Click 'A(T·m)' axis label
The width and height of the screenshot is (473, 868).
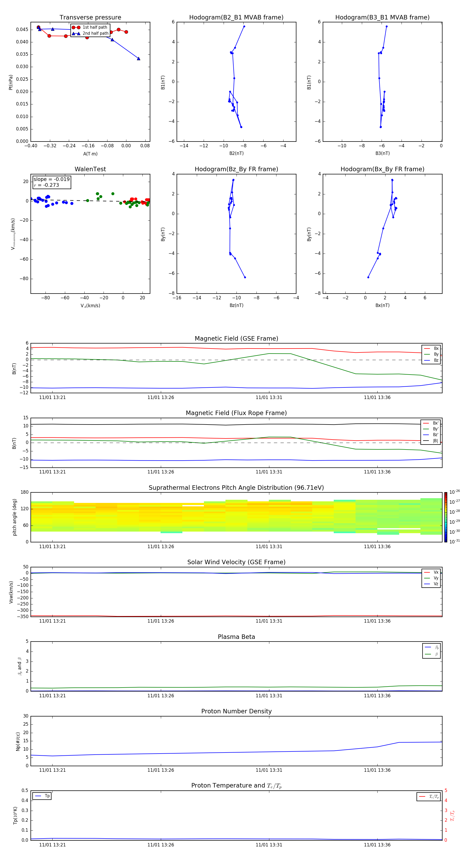click(90, 154)
